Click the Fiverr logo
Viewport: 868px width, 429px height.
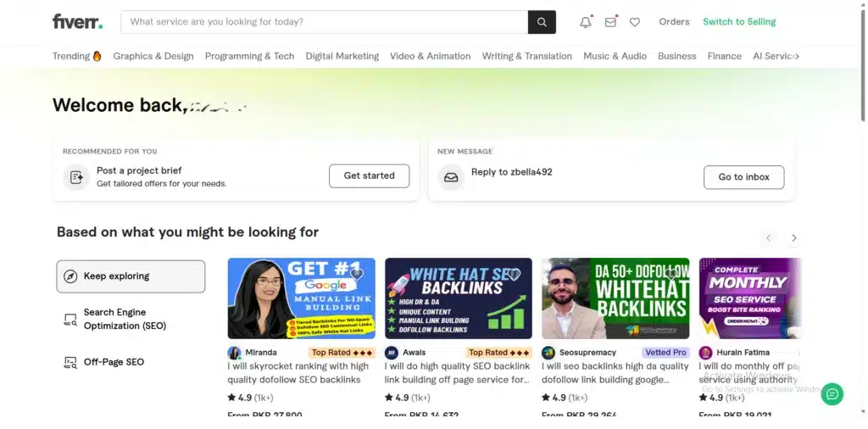77,22
